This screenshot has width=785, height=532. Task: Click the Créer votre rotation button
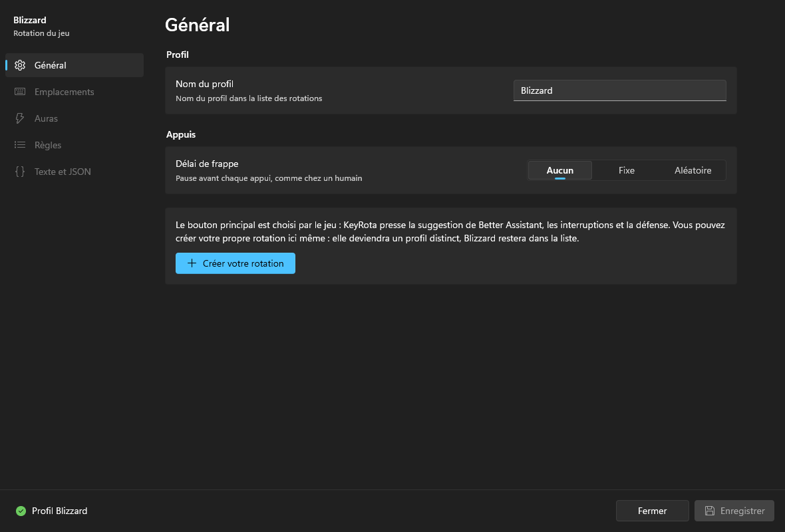click(x=235, y=263)
